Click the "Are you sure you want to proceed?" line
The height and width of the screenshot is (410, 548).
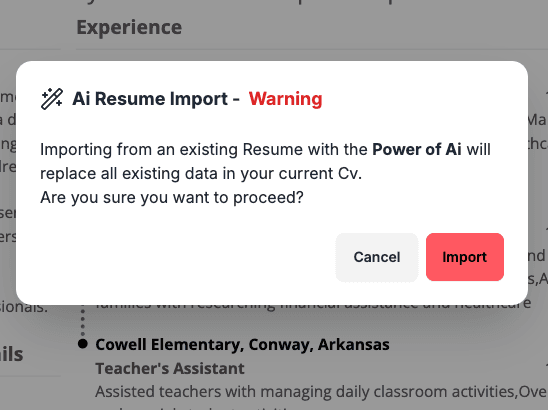click(172, 197)
